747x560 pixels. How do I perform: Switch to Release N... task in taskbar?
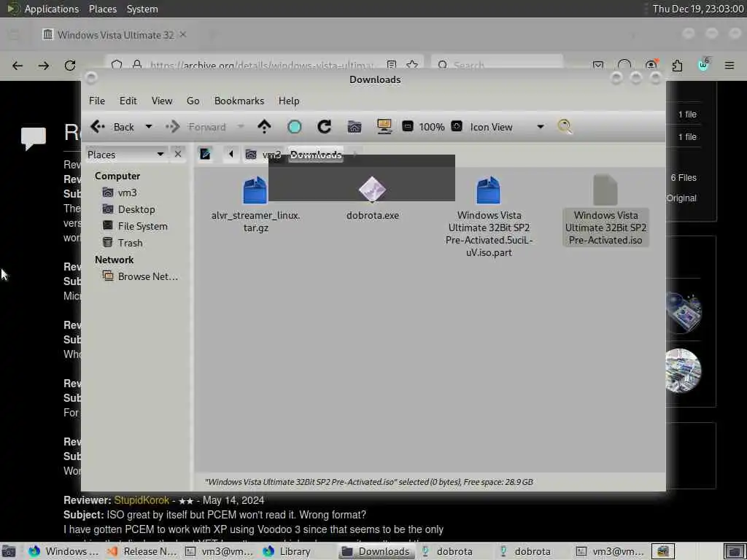click(x=142, y=551)
